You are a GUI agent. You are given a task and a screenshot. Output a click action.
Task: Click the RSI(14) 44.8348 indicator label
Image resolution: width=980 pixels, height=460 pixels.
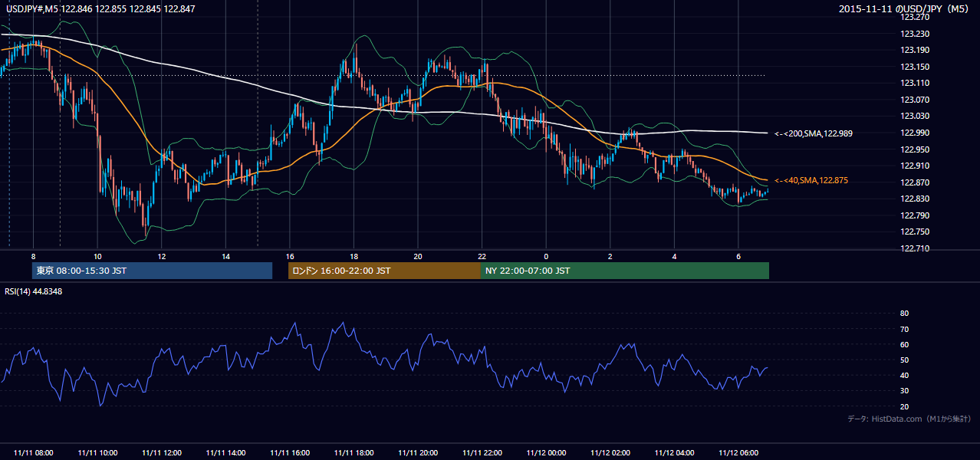point(34,291)
